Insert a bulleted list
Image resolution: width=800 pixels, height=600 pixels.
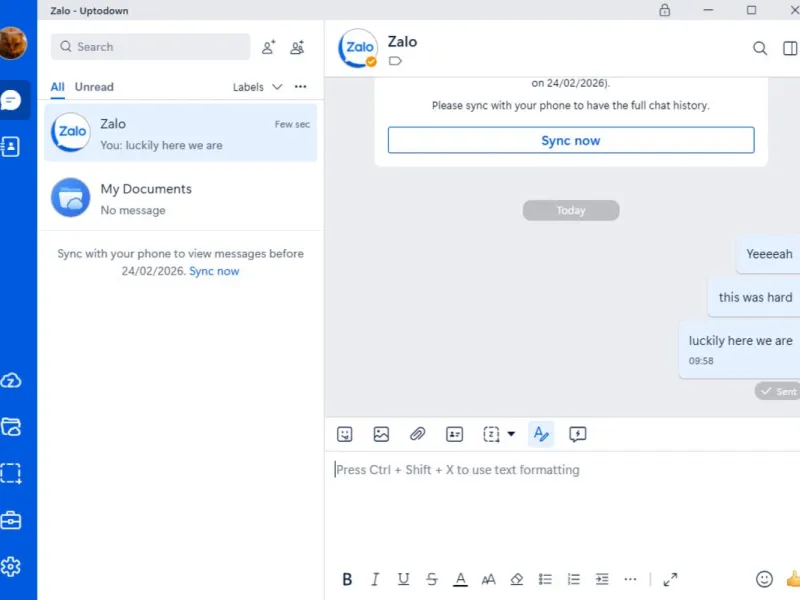[x=545, y=579]
